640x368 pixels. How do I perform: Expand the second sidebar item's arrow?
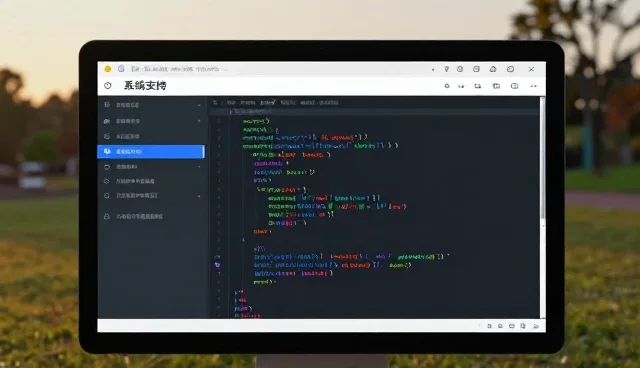(199, 121)
